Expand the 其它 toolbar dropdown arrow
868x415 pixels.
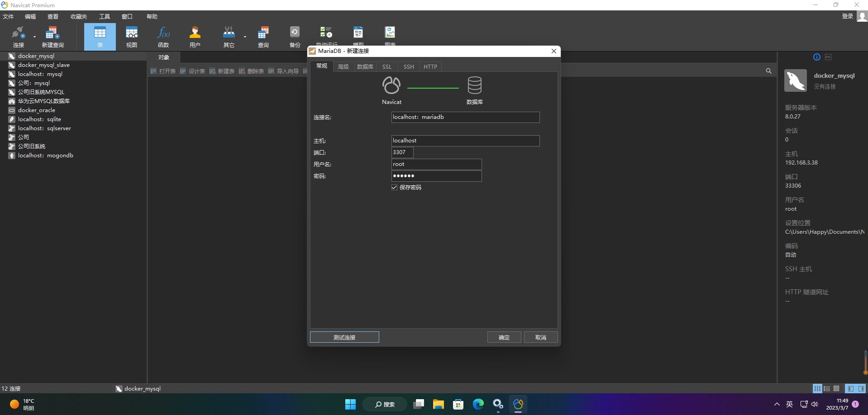(245, 37)
